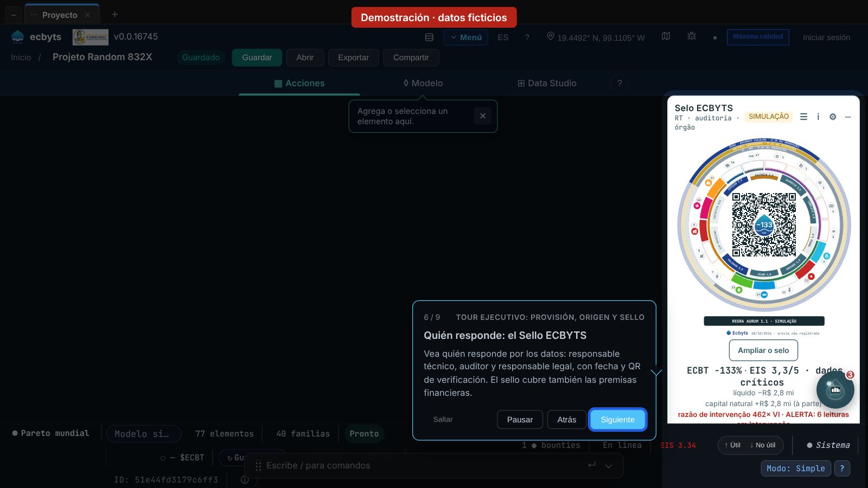Click the QR code in the seal

[x=764, y=224]
